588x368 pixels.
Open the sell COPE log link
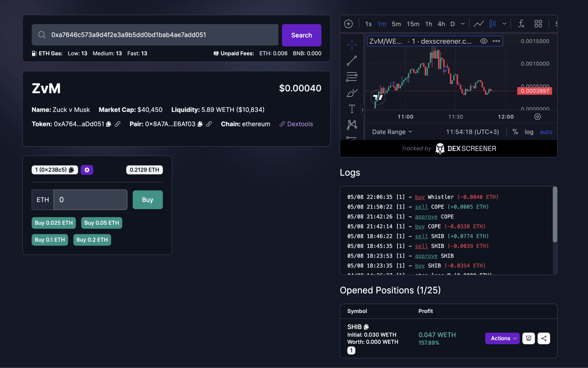(421, 207)
